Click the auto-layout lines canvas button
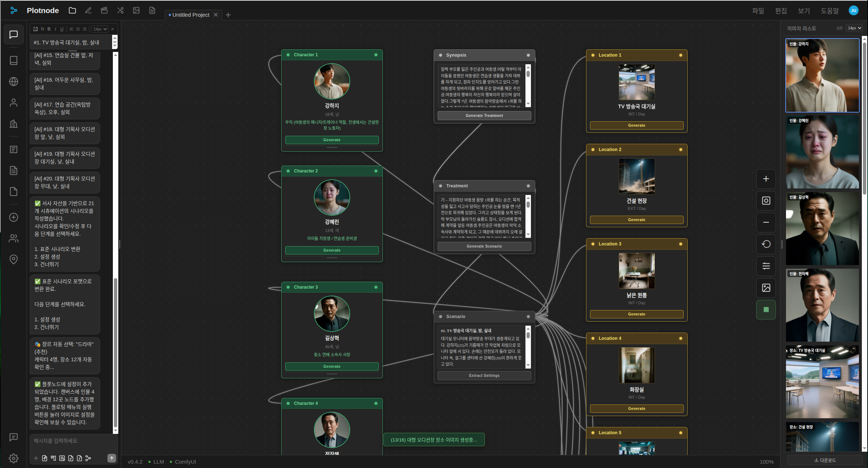This screenshot has height=468, width=868. pyautogui.click(x=766, y=266)
